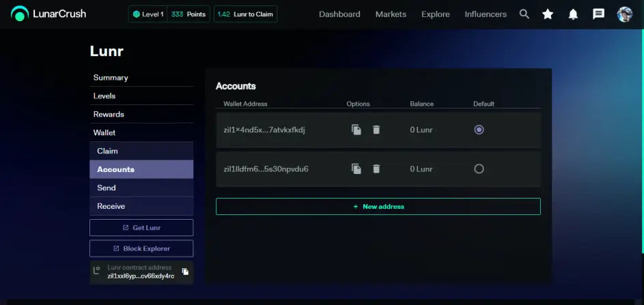Open favorites star icon
The image size is (644, 305).
(548, 14)
